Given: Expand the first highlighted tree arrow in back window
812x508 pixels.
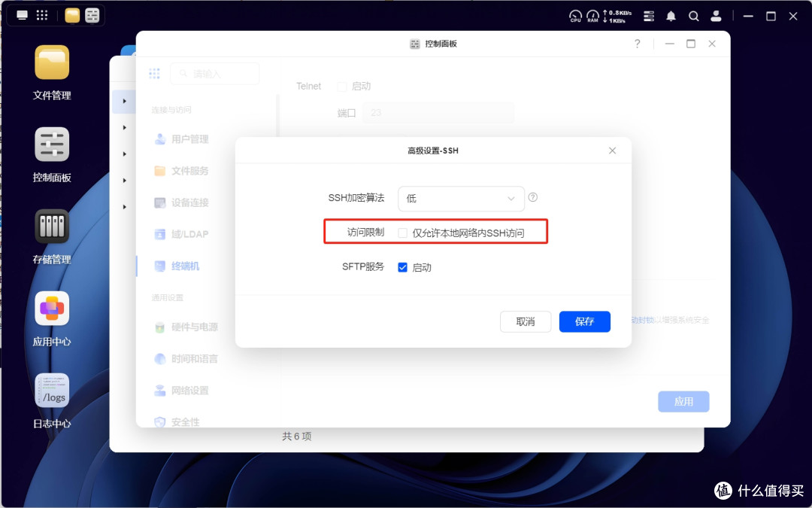Looking at the screenshot, I should coord(124,101).
